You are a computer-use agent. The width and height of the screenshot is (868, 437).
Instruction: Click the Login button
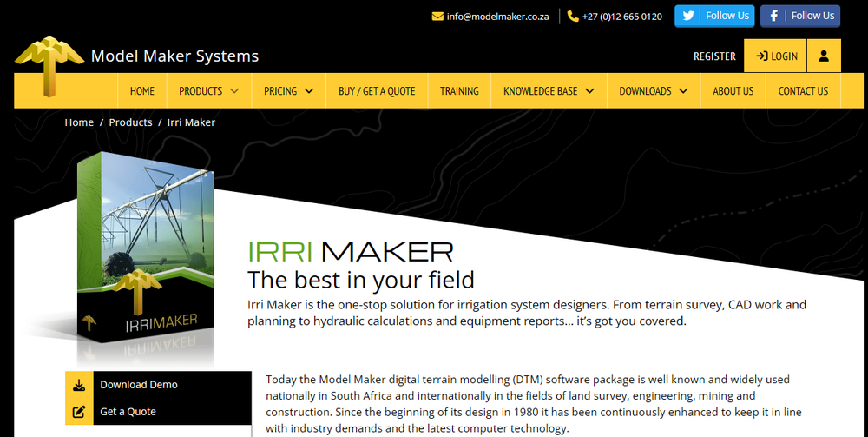[775, 56]
